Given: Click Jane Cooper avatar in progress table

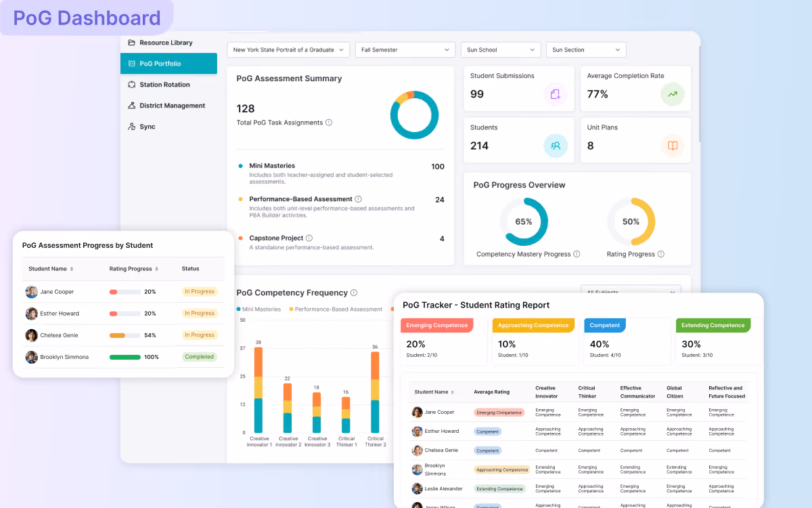Looking at the screenshot, I should tap(32, 292).
